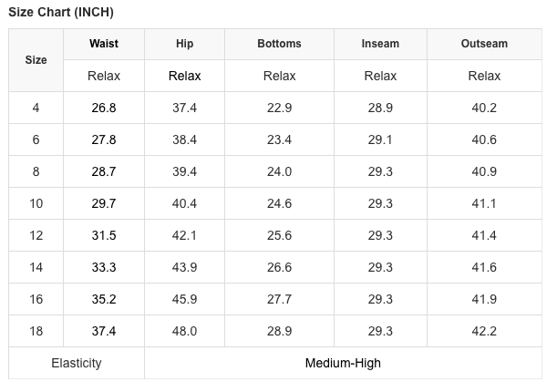
Task: Click hip value 45.9 for size 16
Action: [x=184, y=299]
